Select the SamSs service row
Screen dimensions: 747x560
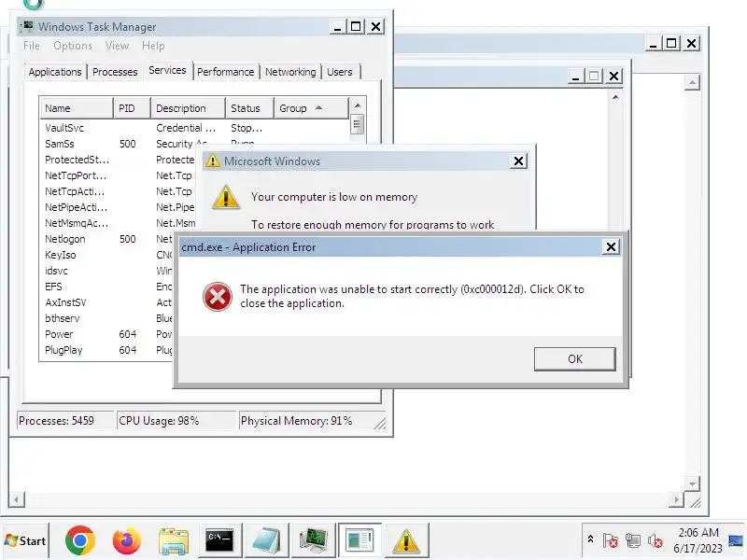pos(195,144)
